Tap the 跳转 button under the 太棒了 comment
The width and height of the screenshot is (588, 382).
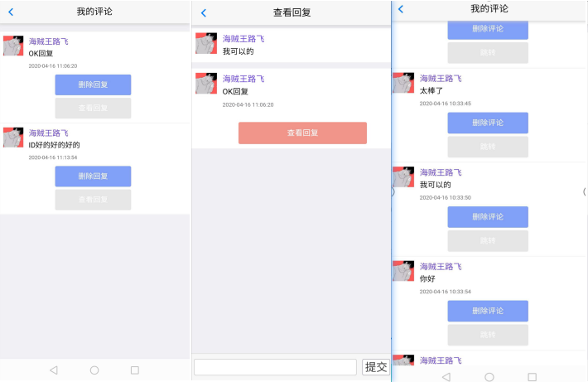(488, 147)
